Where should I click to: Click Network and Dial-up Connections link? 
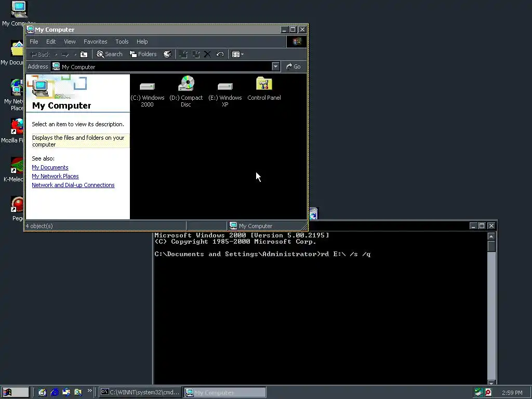click(x=73, y=185)
